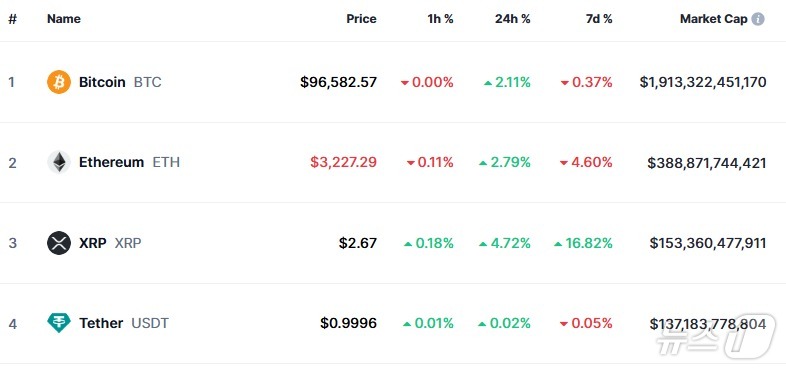Open the Bitcoin BTC name link
This screenshot has width=786, height=371.
(120, 82)
